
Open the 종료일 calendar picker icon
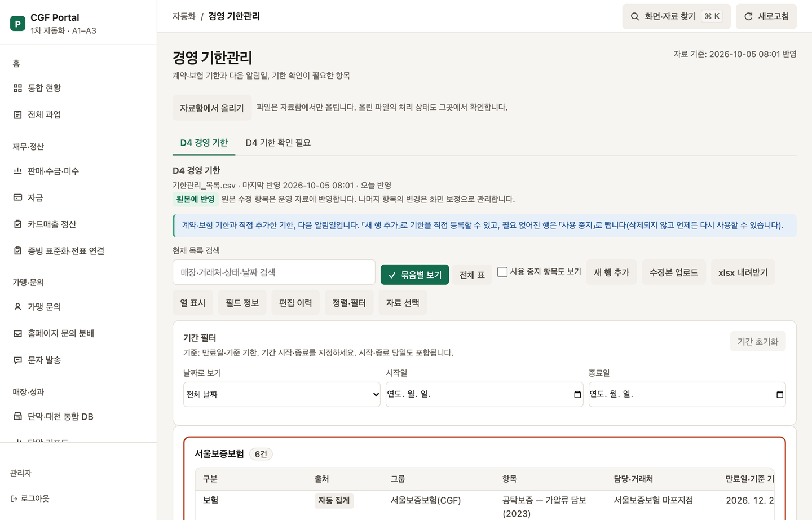point(780,394)
